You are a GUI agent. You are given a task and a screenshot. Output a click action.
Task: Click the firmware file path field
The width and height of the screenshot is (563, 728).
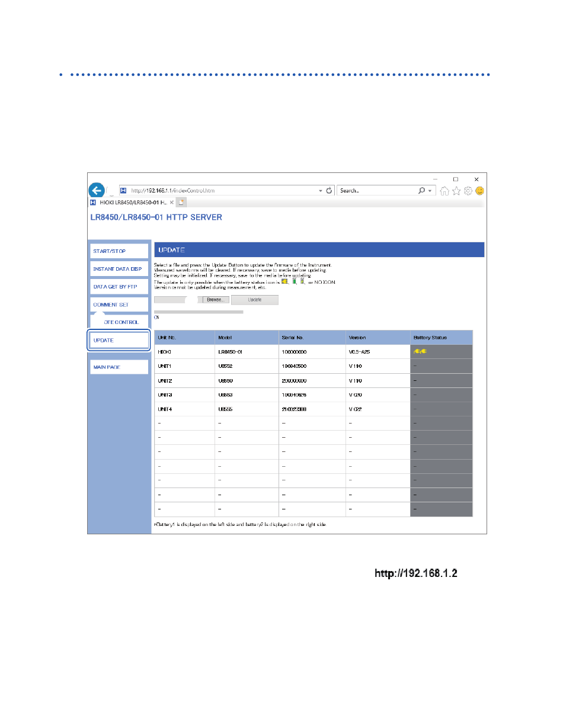click(178, 300)
